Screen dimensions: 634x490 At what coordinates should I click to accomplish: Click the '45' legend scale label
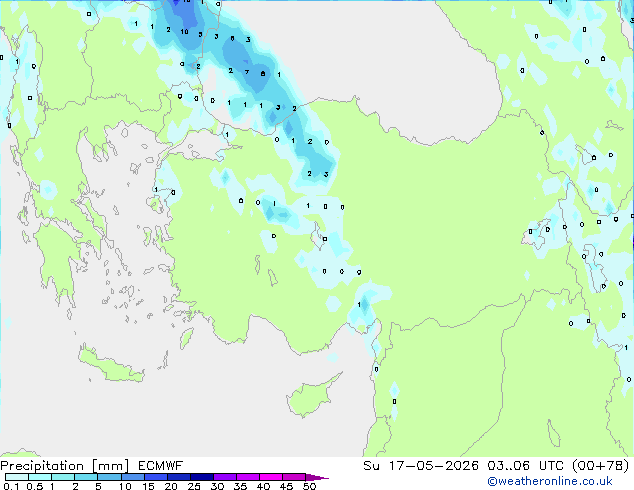point(286,486)
